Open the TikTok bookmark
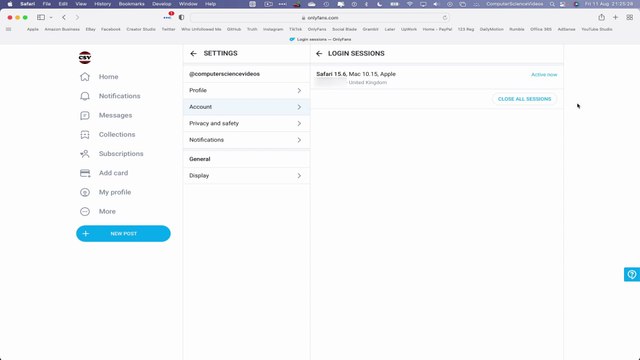The height and width of the screenshot is (360, 640). pos(296,29)
